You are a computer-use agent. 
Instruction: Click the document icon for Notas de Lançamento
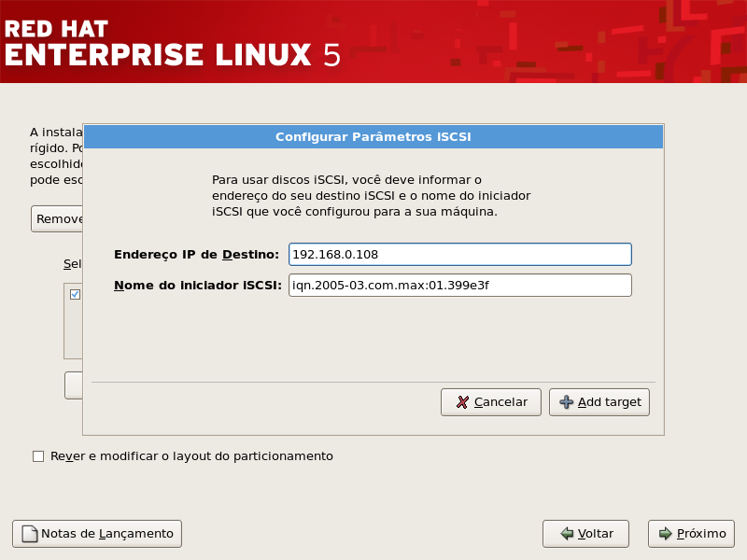pos(29,534)
